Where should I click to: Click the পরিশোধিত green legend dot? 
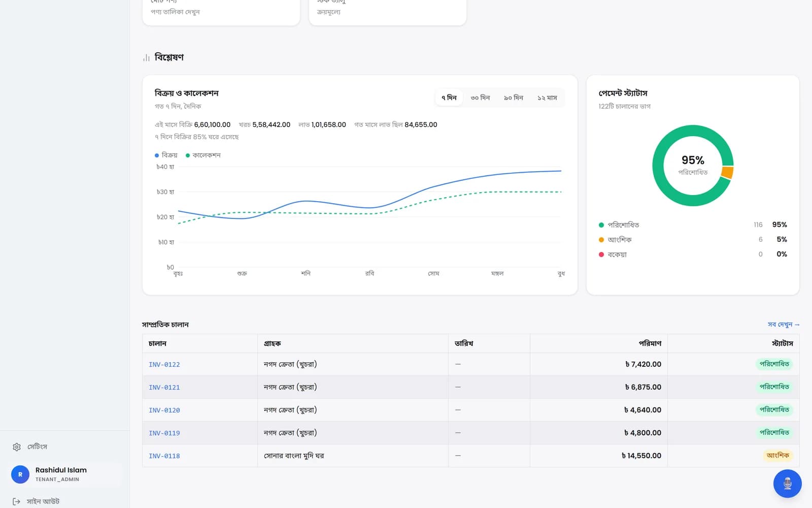(601, 225)
